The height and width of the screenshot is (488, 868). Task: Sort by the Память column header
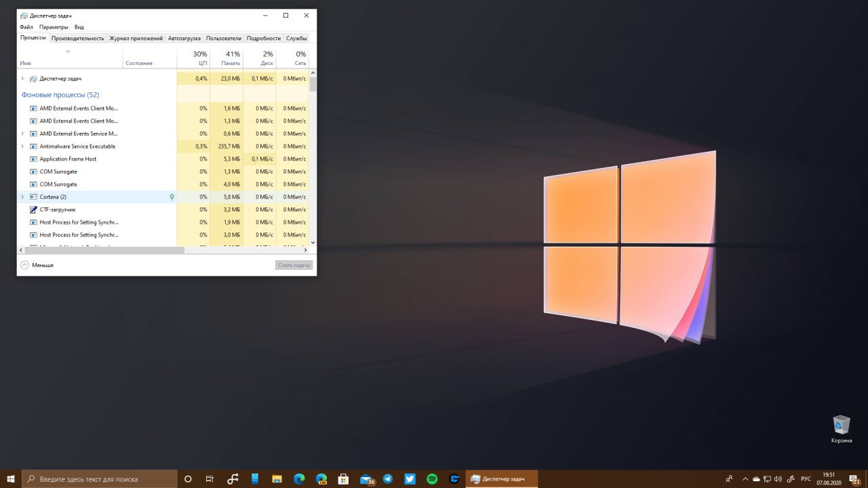coord(226,58)
